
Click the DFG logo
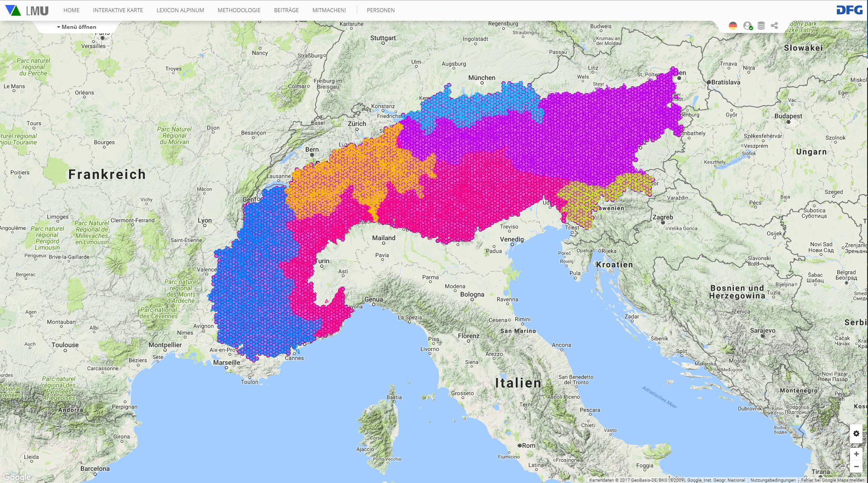[849, 10]
